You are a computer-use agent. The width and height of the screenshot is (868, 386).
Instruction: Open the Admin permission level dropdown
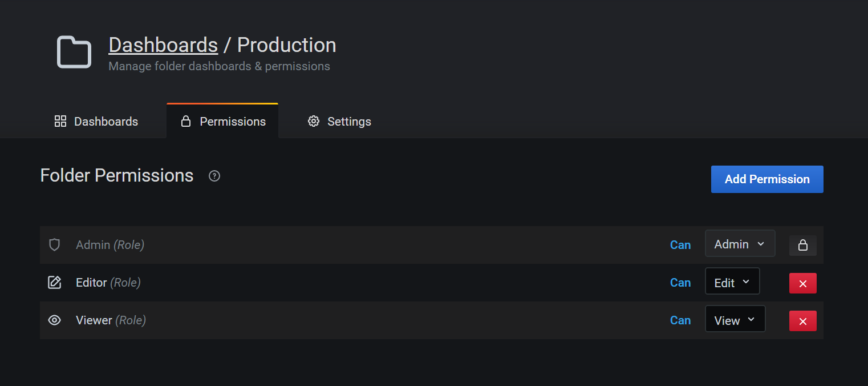pyautogui.click(x=740, y=244)
